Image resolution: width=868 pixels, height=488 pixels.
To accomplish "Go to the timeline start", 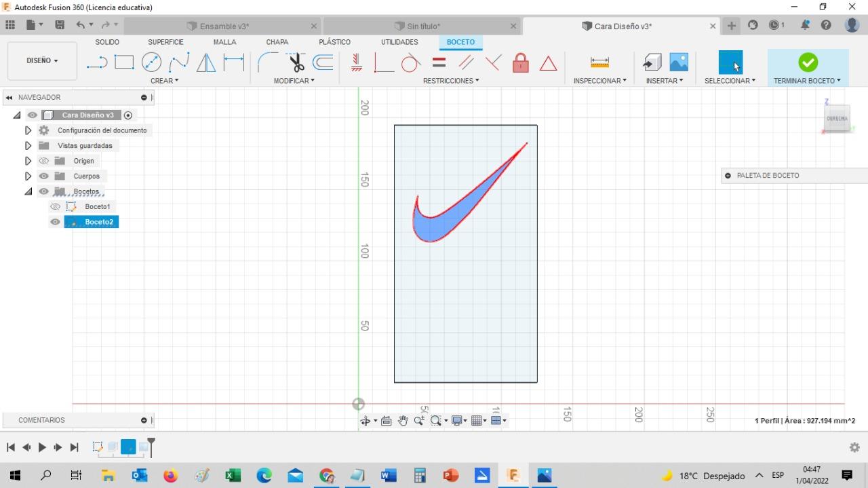I will [10, 447].
